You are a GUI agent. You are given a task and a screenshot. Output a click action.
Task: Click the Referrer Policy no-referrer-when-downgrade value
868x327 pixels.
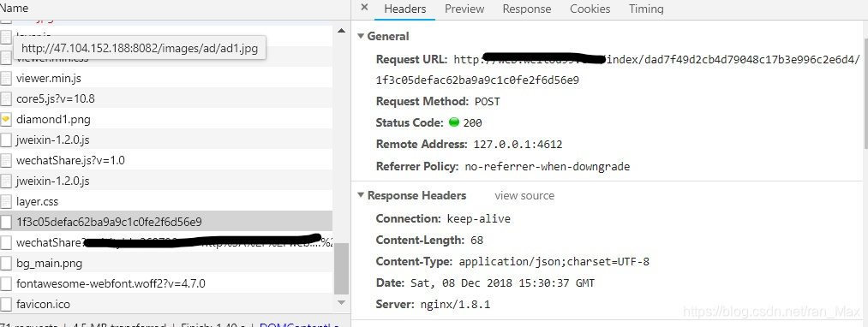[x=547, y=166]
